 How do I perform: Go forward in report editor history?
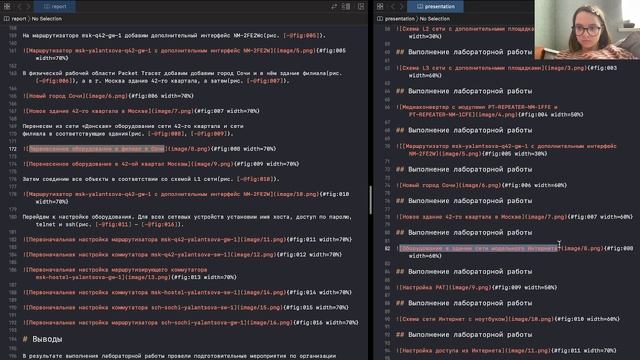coord(28,6)
